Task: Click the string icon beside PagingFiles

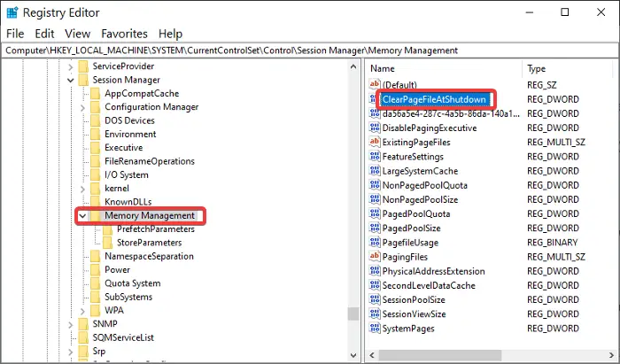Action: [x=374, y=257]
